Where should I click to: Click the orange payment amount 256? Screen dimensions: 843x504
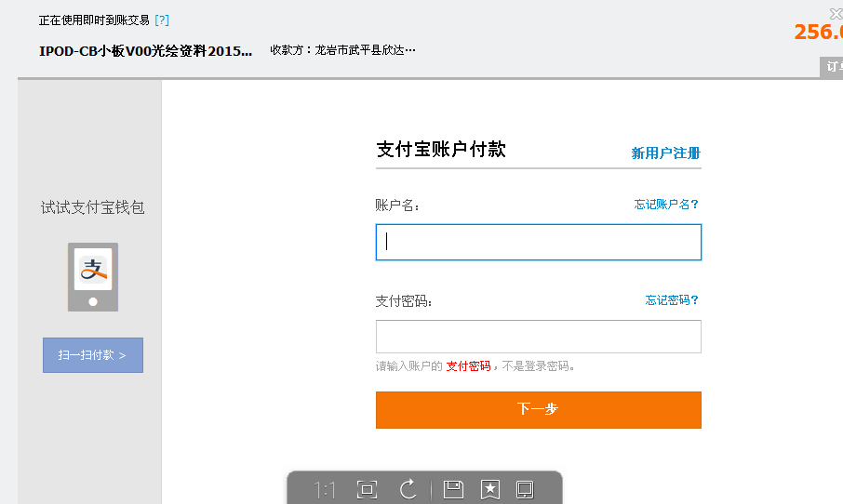click(x=819, y=33)
